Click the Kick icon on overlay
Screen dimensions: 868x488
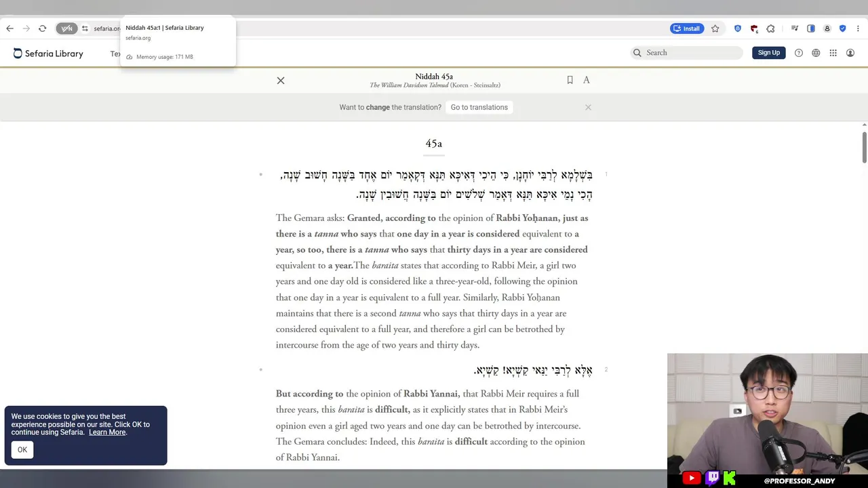(730, 478)
